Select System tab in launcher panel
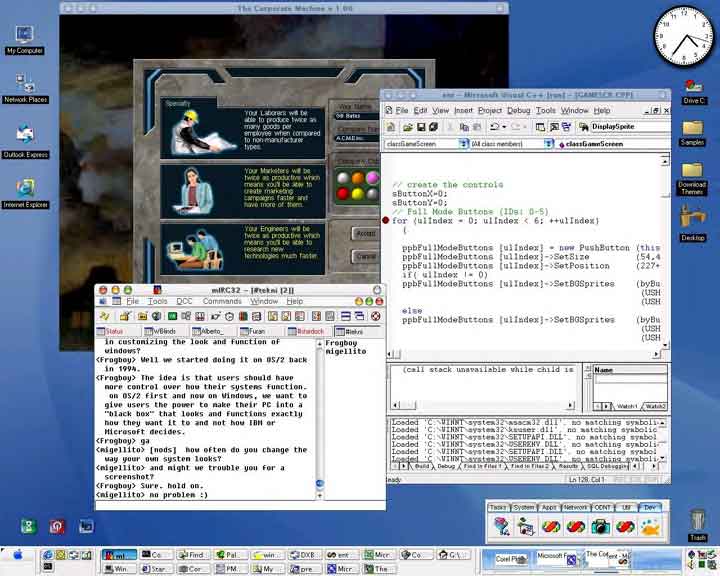720x576 pixels. point(523,508)
